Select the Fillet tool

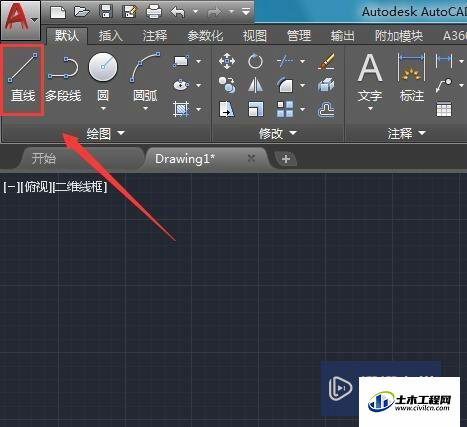(285, 85)
